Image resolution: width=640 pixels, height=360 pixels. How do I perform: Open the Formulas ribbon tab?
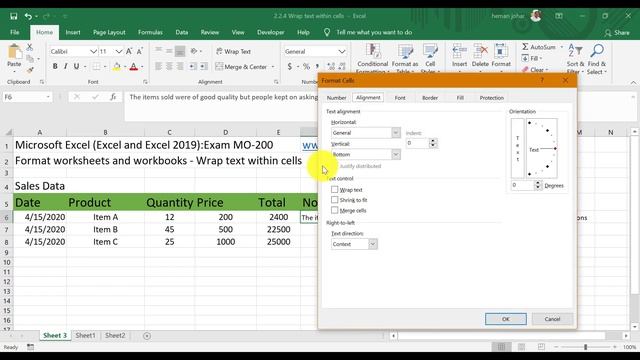point(150,32)
